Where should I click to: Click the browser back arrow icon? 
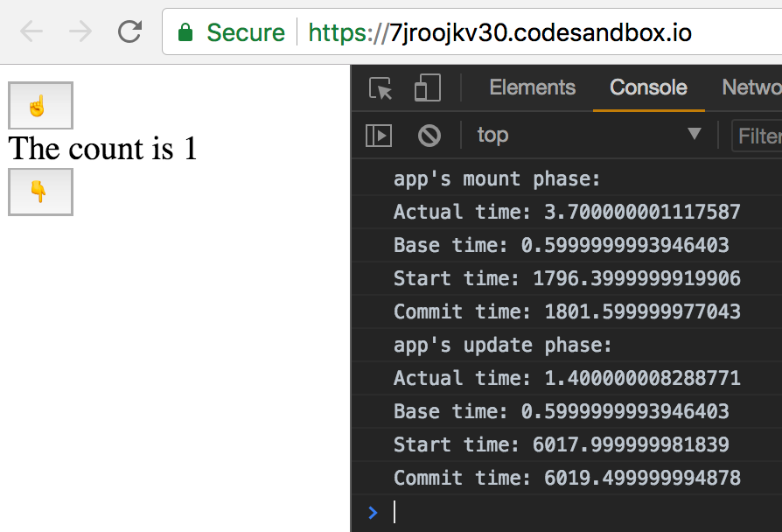[29, 31]
